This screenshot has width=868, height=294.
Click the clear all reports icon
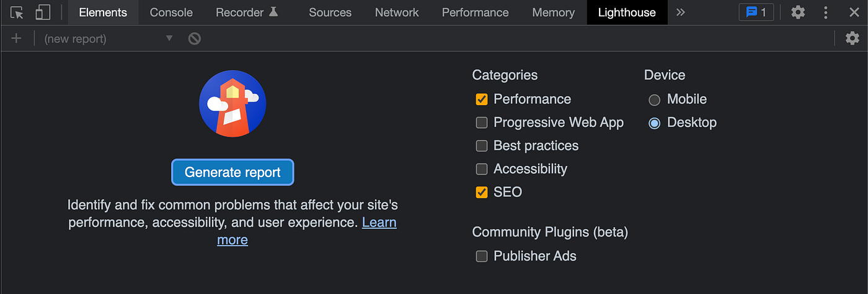point(195,38)
